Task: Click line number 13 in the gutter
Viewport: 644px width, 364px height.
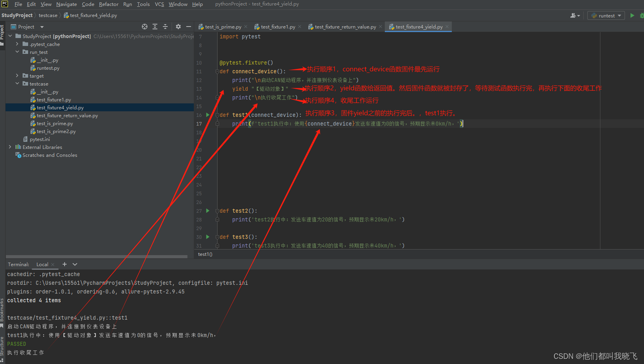Action: (199, 89)
